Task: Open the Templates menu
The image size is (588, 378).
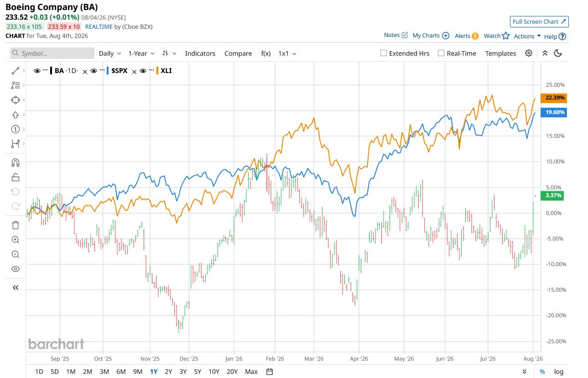Action: point(500,53)
